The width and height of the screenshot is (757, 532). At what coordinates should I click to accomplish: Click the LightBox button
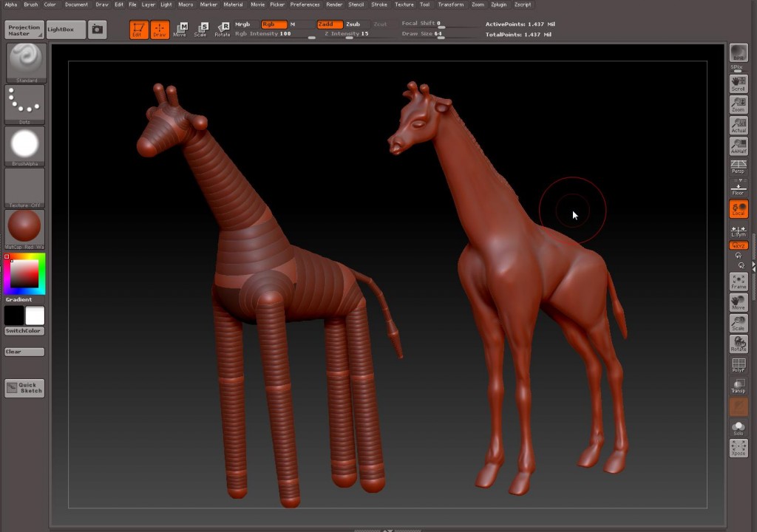tap(66, 30)
